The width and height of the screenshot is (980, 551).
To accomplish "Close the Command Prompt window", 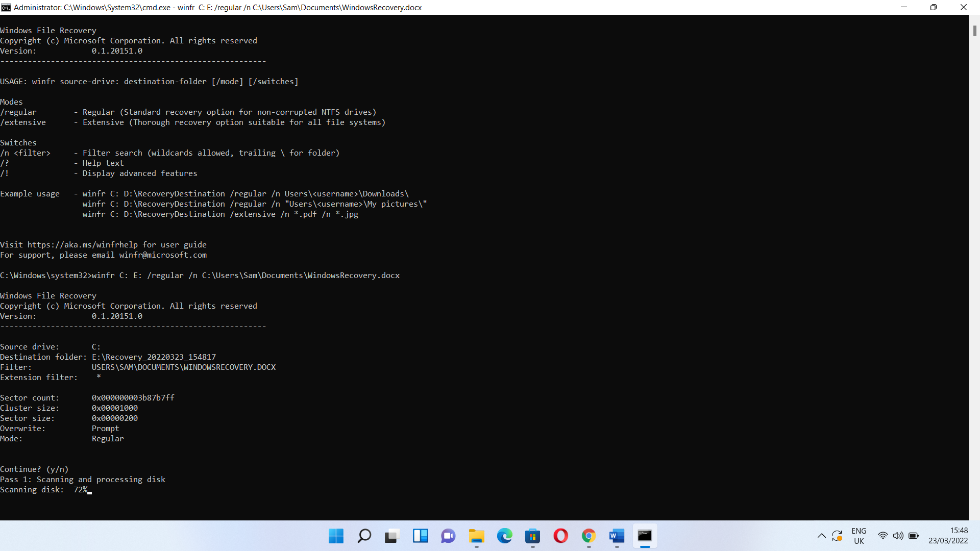I will tap(964, 7).
